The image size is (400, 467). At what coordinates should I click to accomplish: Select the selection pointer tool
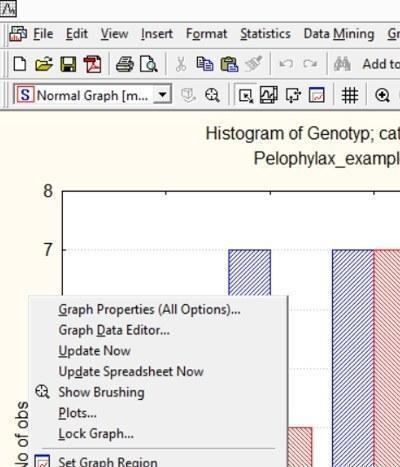pos(246,96)
